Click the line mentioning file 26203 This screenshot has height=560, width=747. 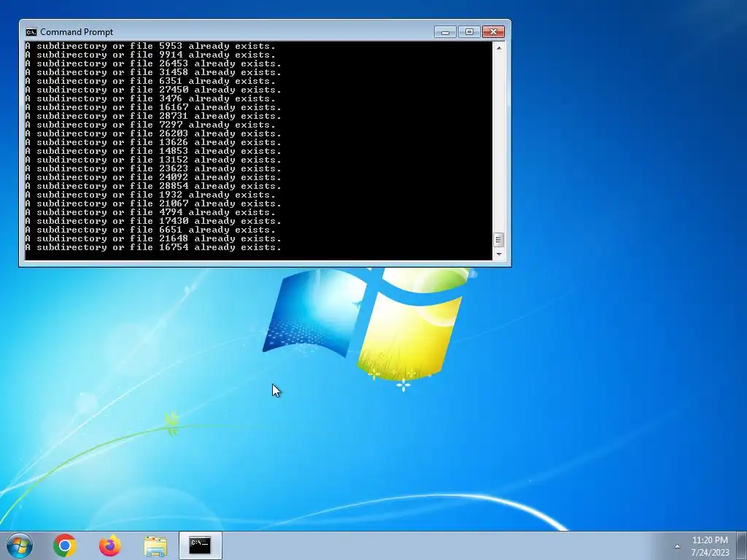[153, 133]
